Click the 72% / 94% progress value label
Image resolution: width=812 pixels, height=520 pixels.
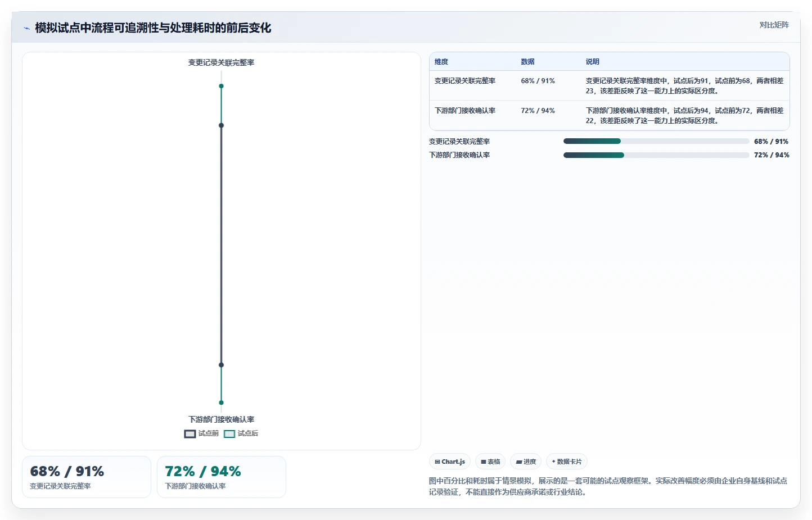click(x=772, y=155)
